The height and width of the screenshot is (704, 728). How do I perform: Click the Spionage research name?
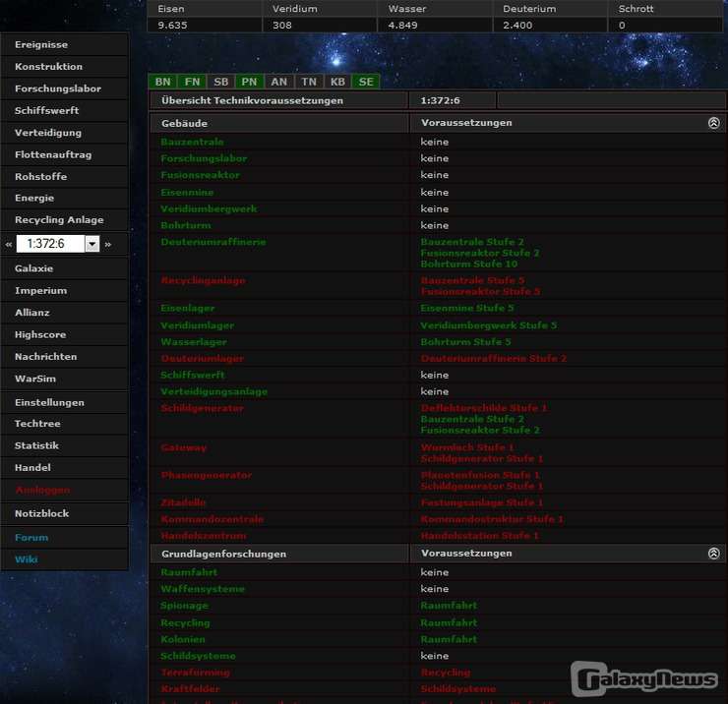click(184, 606)
